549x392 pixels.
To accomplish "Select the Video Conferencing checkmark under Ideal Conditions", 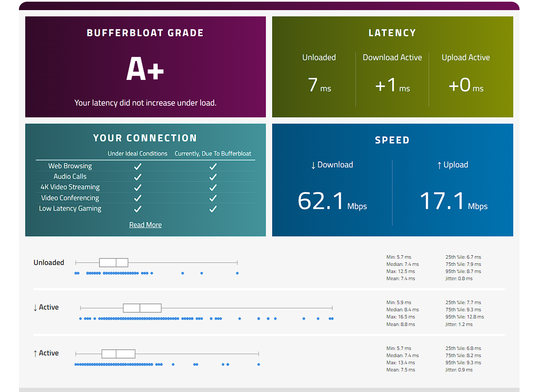I will pyautogui.click(x=138, y=198).
